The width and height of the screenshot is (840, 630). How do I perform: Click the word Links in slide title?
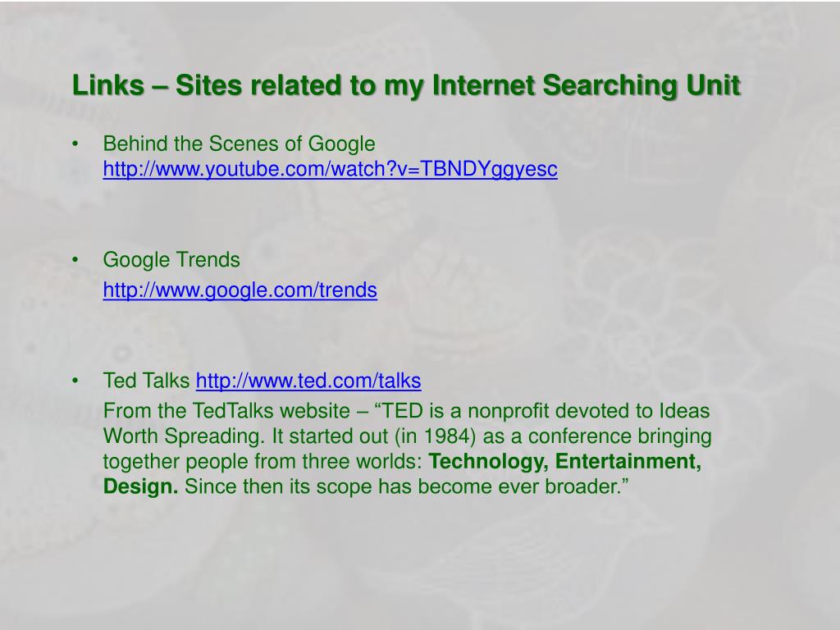(x=108, y=85)
